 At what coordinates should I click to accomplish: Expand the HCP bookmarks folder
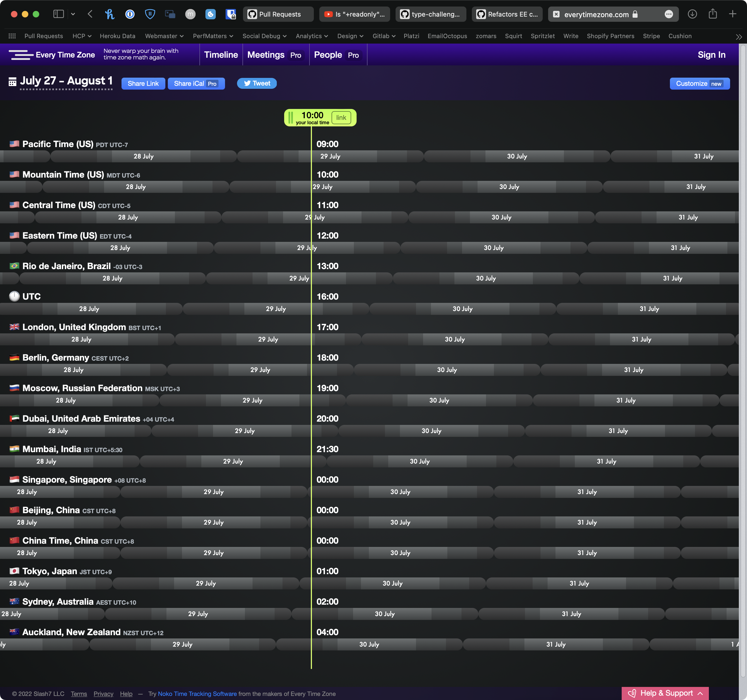81,36
